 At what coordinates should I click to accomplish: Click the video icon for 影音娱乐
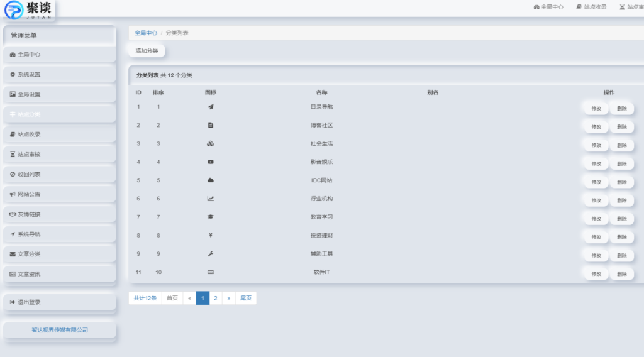point(211,162)
